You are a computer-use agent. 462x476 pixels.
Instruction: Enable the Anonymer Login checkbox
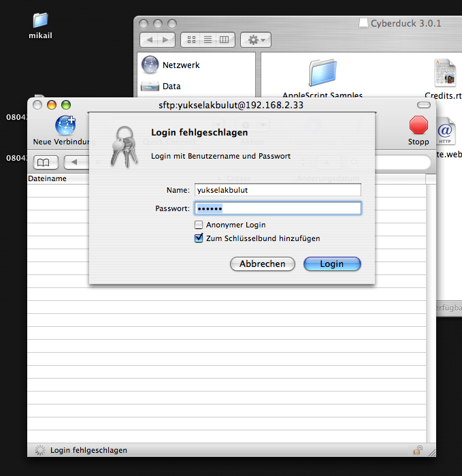click(x=199, y=225)
